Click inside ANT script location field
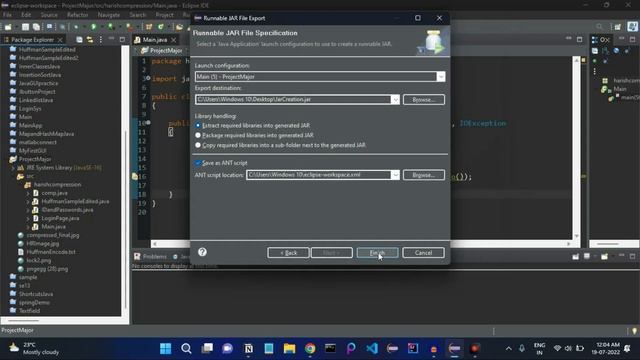 click(x=318, y=175)
